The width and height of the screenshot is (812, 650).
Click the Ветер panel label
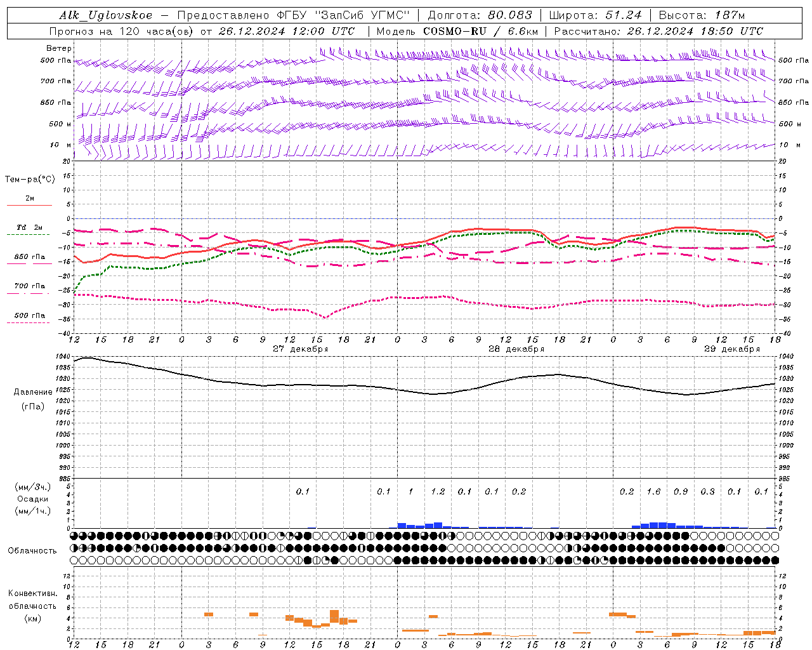click(58, 48)
